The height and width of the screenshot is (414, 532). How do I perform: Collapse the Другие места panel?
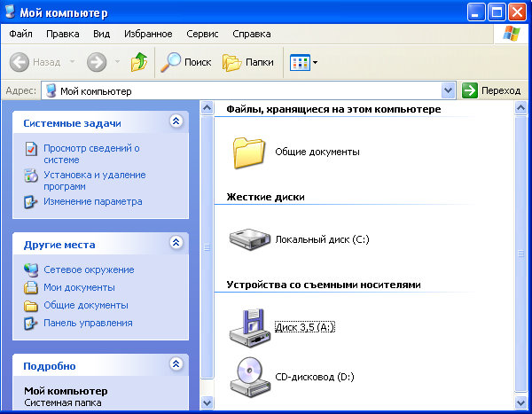click(x=176, y=243)
